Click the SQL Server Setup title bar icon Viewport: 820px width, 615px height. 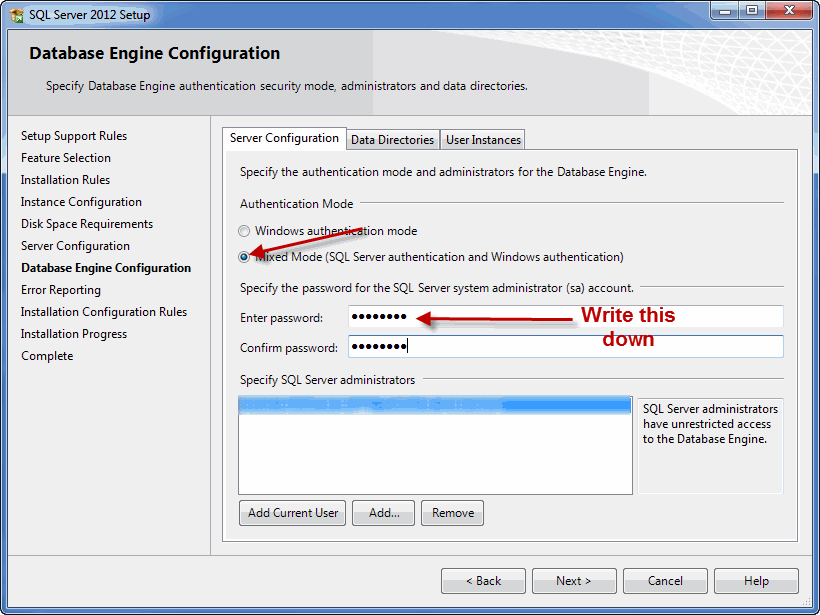(x=17, y=15)
